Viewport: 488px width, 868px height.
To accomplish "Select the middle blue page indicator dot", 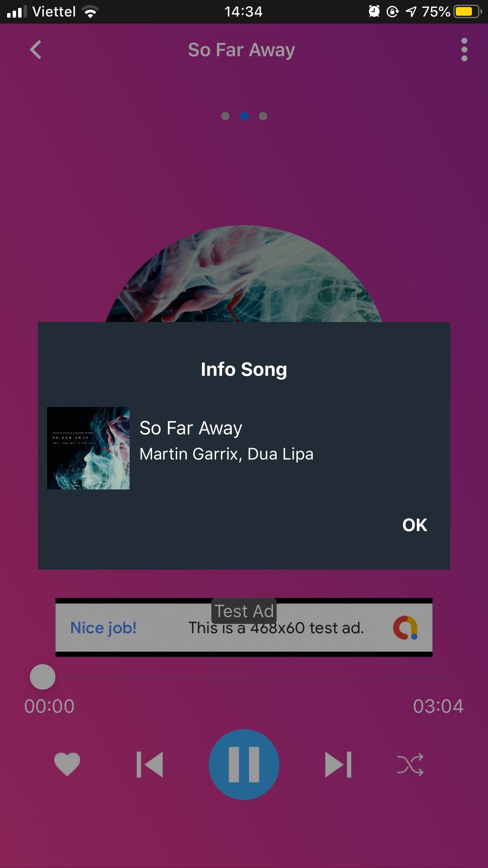I will [x=244, y=116].
